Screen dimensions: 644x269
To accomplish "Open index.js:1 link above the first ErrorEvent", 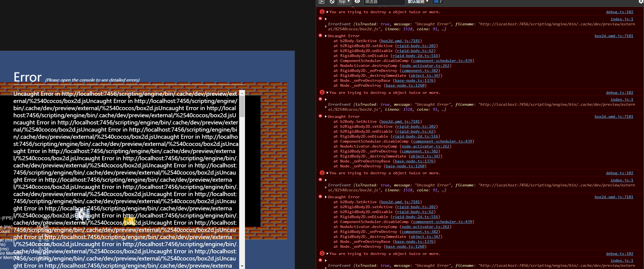I will 622,19.
